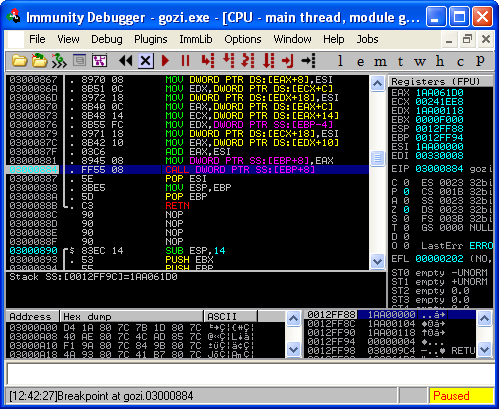Viewport: 499px width, 409px height.
Task: Click scroll up arrow in stack pane
Action: (484, 319)
